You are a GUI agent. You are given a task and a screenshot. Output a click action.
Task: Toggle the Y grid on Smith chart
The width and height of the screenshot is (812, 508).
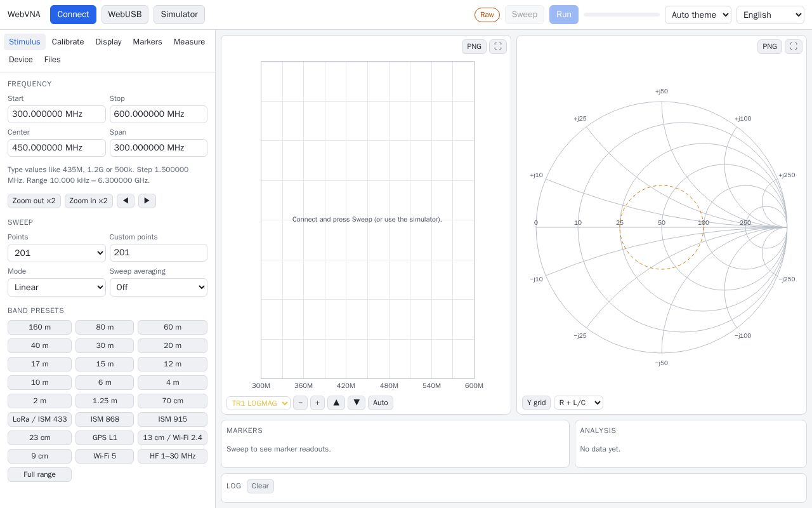pyautogui.click(x=536, y=403)
